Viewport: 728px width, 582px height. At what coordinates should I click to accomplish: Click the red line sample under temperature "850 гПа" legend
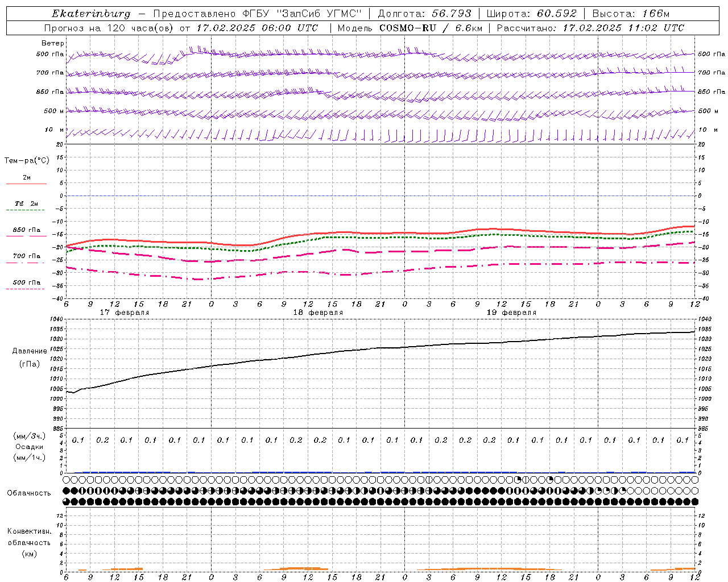click(26, 236)
